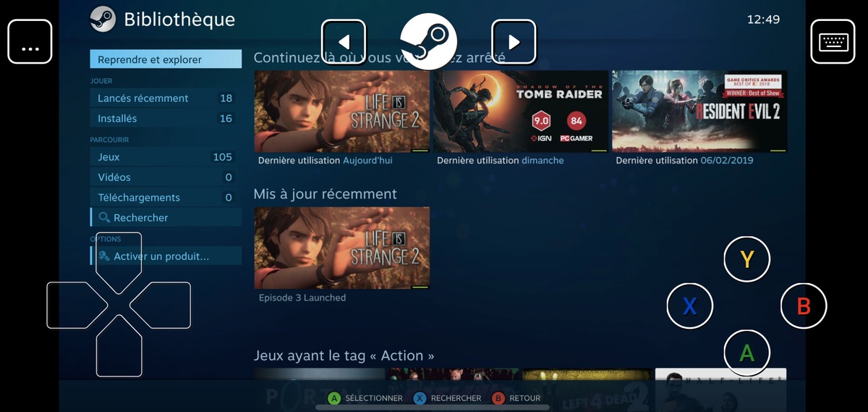Tap the red B gamepad button
The width and height of the screenshot is (868, 412).
(804, 306)
